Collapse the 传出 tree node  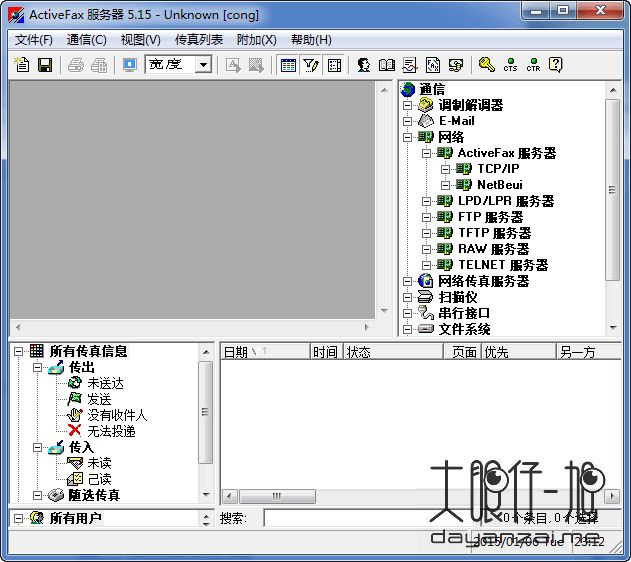click(37, 367)
